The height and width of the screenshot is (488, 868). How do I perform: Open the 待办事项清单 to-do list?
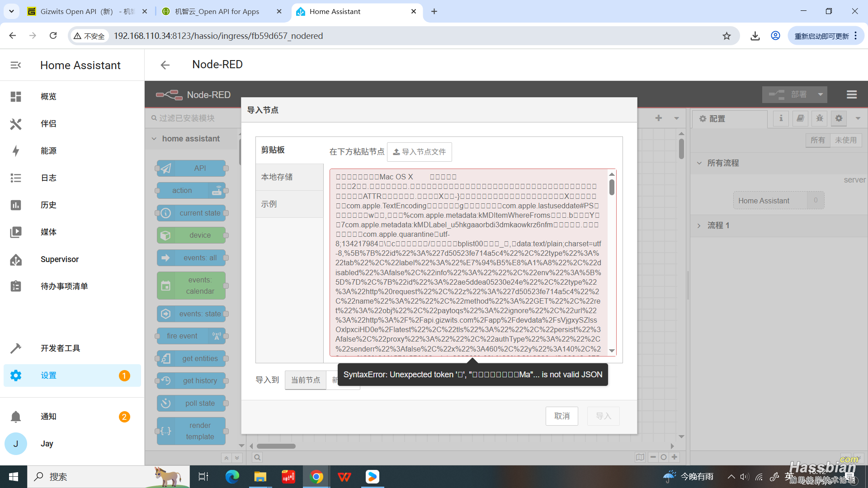[x=72, y=286]
